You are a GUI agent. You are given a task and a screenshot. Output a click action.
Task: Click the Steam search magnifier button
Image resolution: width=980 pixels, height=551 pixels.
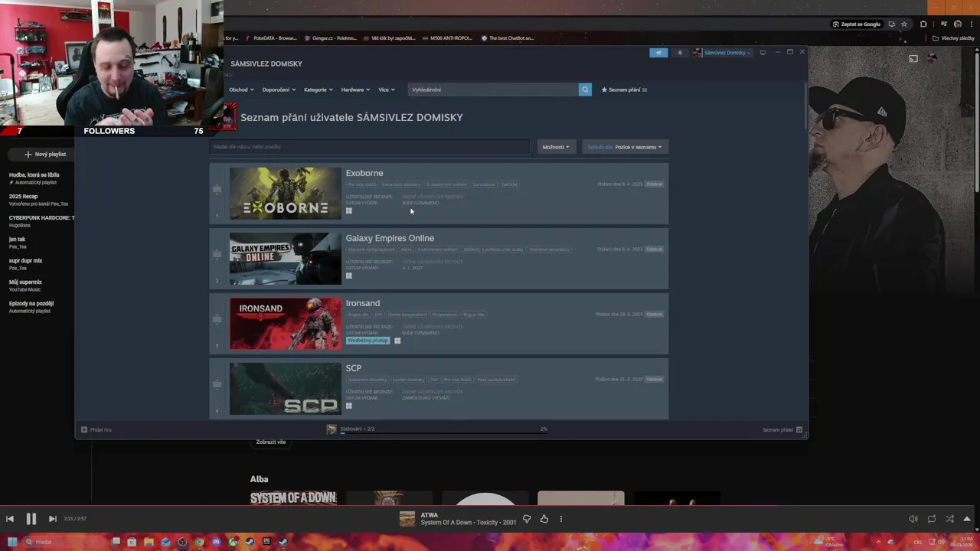[585, 90]
